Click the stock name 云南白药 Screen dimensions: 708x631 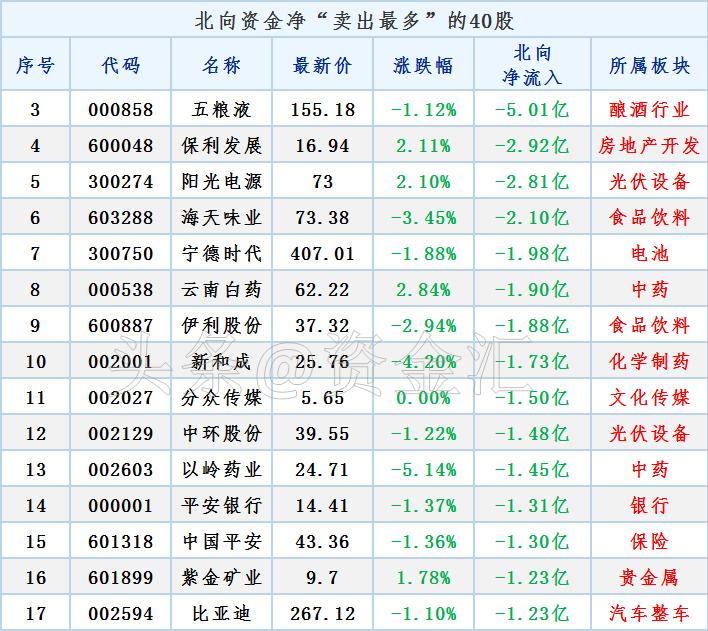tap(221, 290)
